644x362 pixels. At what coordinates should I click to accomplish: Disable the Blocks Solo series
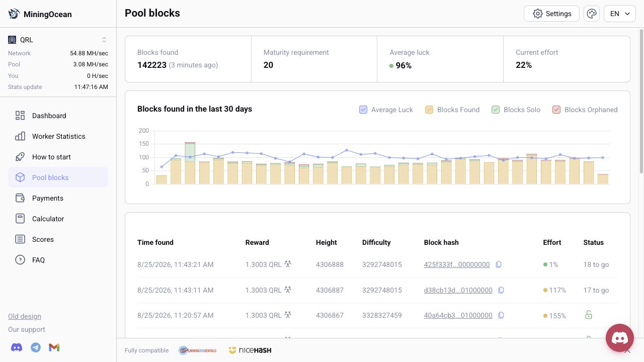(x=496, y=110)
